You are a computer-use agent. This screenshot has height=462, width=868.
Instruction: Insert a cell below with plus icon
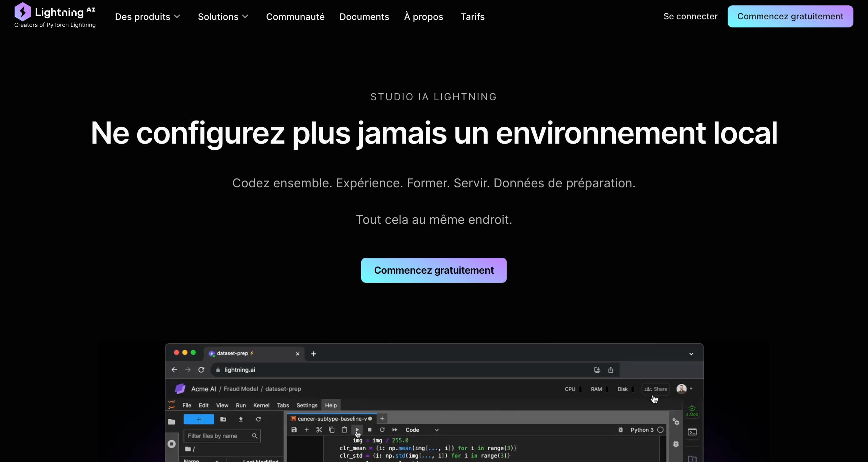[x=307, y=430]
